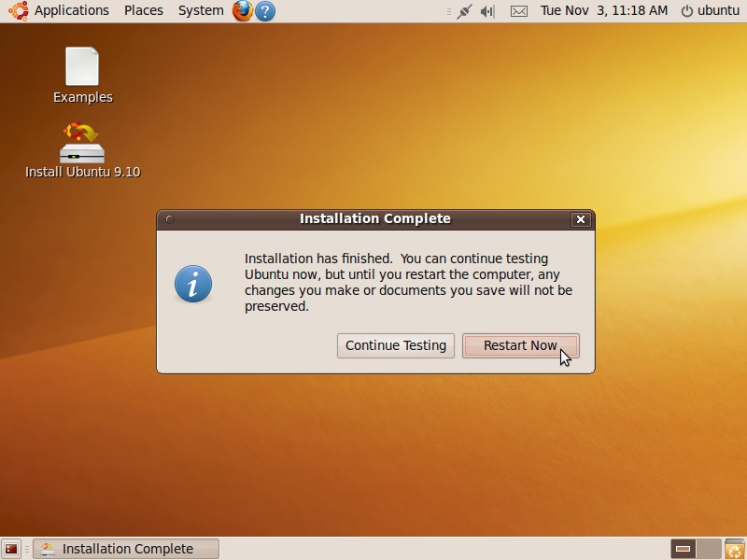This screenshot has width=747, height=560.
Task: Launch Firefox from the top panel
Action: pyautogui.click(x=241, y=10)
